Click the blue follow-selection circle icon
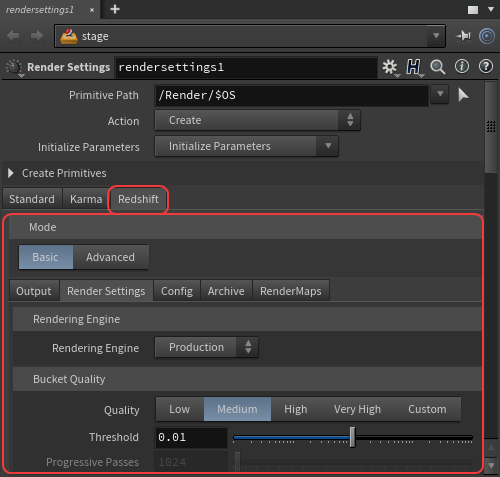The height and width of the screenshot is (477, 500). tap(487, 36)
